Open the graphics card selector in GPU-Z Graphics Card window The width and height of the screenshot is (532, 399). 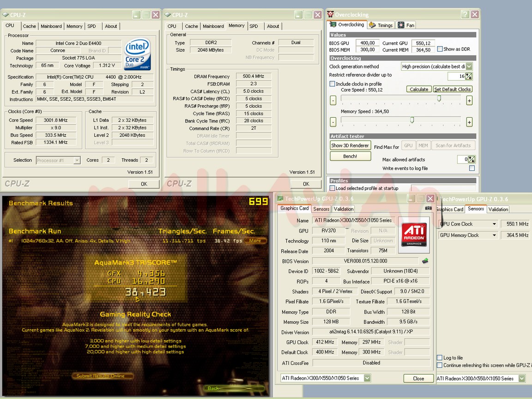[367, 378]
